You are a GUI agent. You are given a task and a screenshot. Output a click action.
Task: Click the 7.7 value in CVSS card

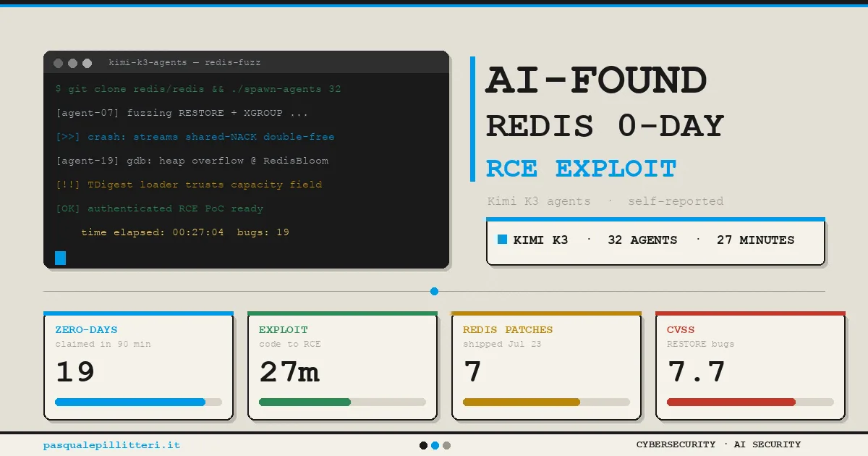pyautogui.click(x=697, y=372)
